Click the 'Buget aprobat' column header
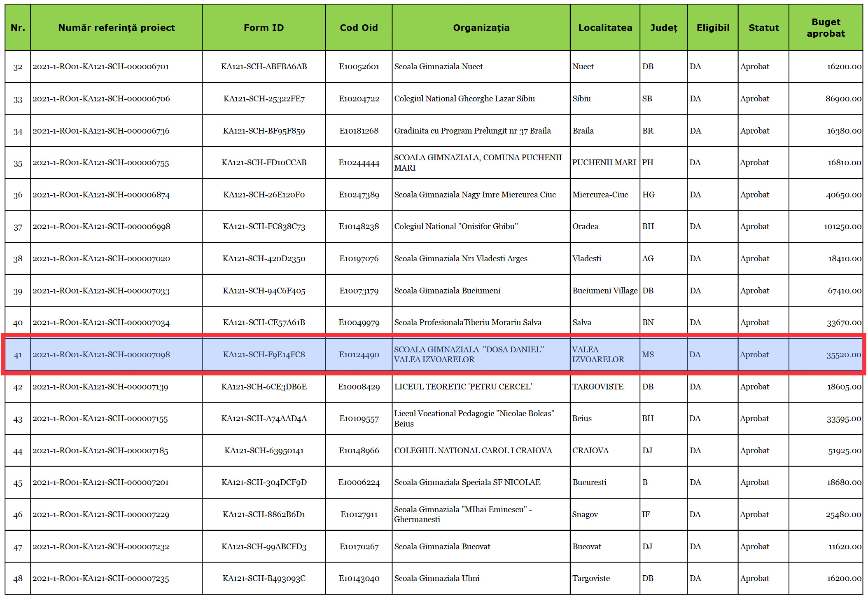 tap(825, 28)
